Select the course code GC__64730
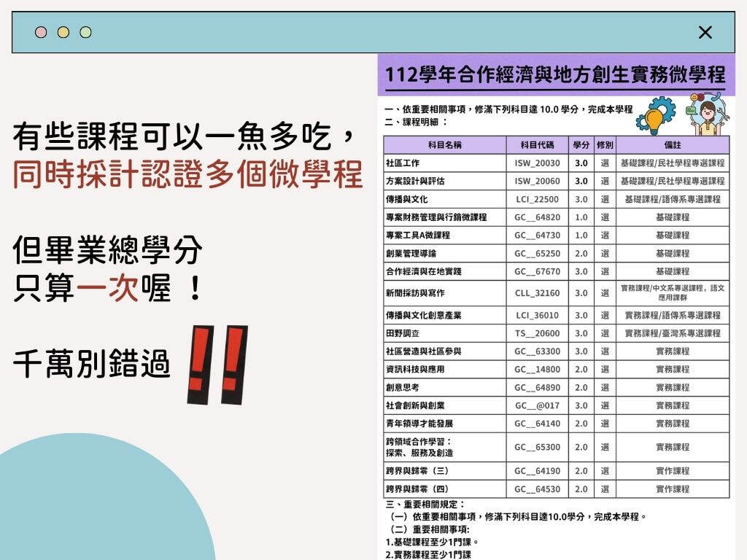747x560 pixels. (x=537, y=236)
